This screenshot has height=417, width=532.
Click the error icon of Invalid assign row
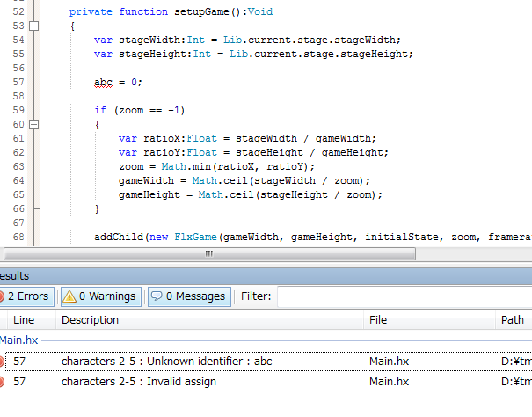2,382
